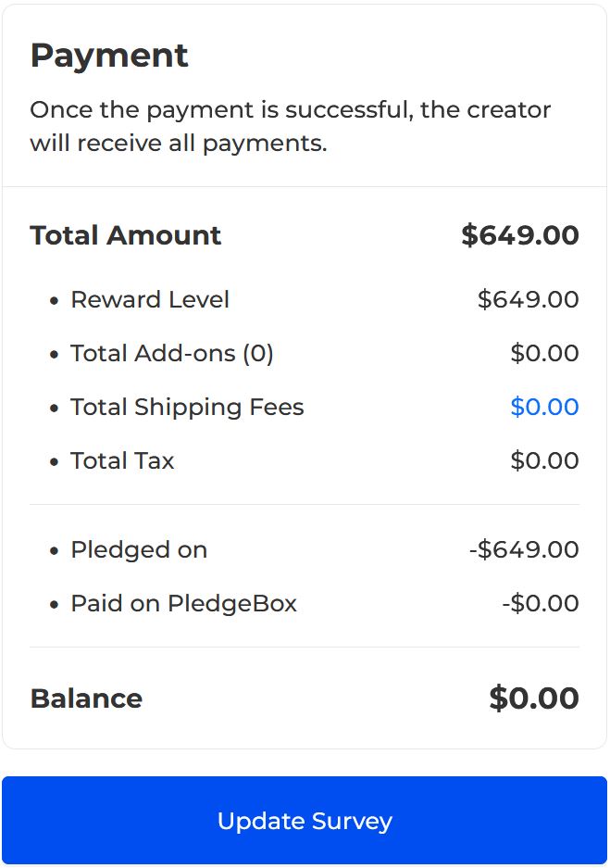This screenshot has width=610, height=868.
Task: Click the Total Tax $0.00 value
Action: click(x=544, y=460)
